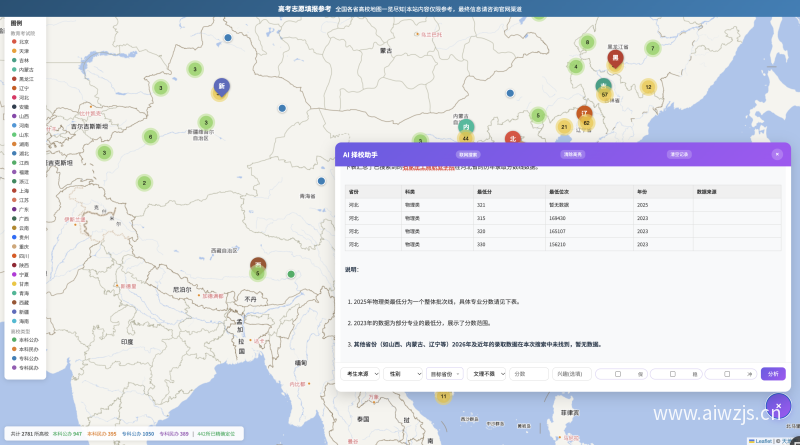The height and width of the screenshot is (445, 800).
Task: Open the yellow cluster marker labeled 12
Action: 648,87
